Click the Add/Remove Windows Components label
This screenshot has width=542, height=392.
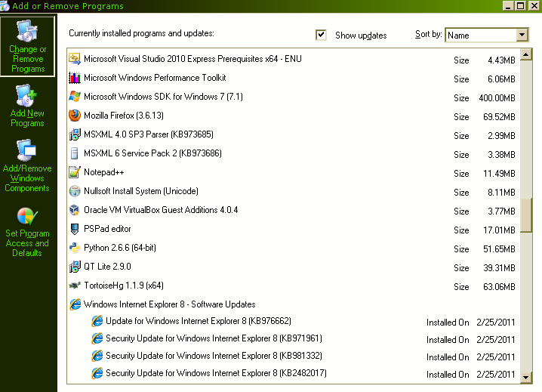point(27,178)
